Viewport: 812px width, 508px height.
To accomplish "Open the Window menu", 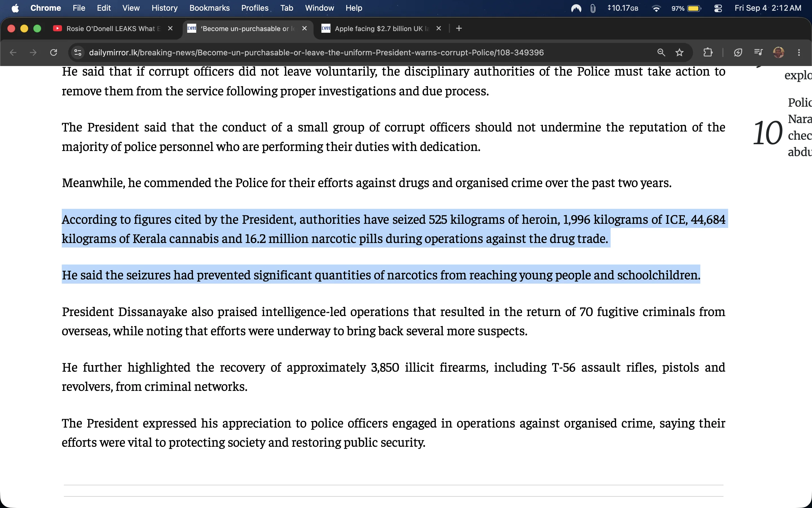I will [319, 8].
